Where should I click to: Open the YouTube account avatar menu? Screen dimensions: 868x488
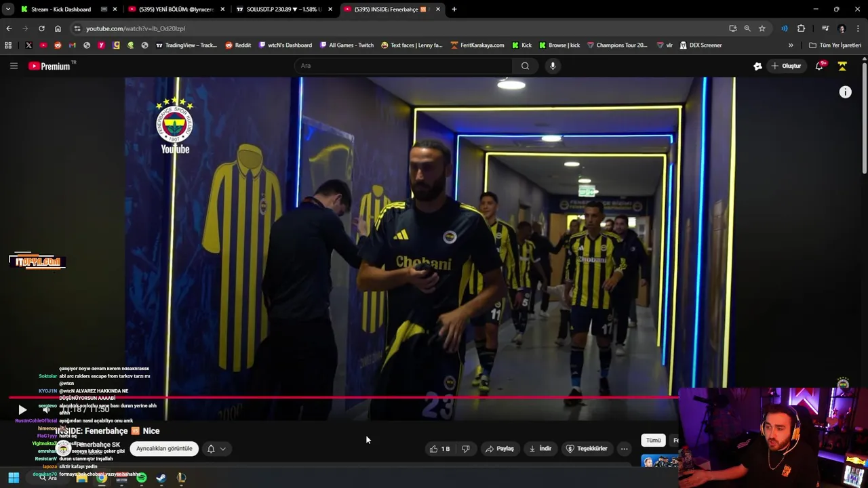coord(842,66)
